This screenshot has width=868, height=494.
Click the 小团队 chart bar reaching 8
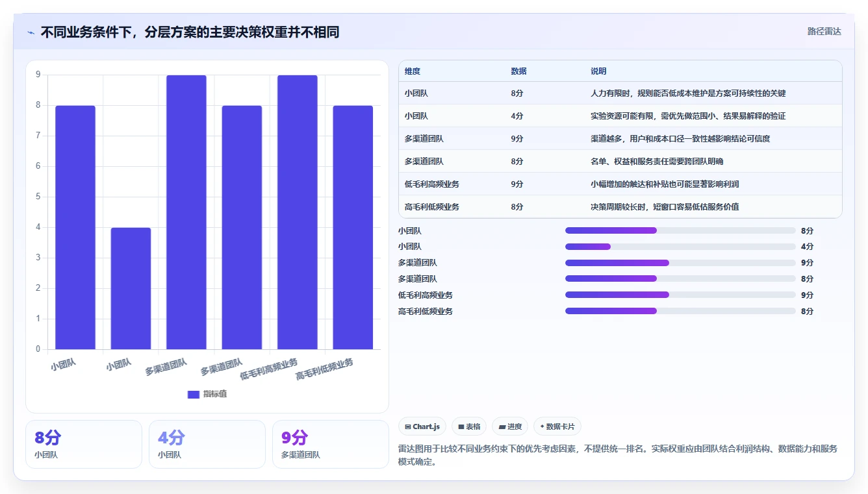(75, 227)
